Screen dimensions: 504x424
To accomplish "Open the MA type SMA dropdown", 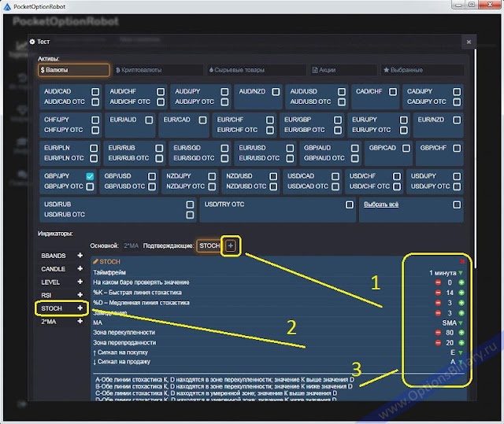I will 453,323.
